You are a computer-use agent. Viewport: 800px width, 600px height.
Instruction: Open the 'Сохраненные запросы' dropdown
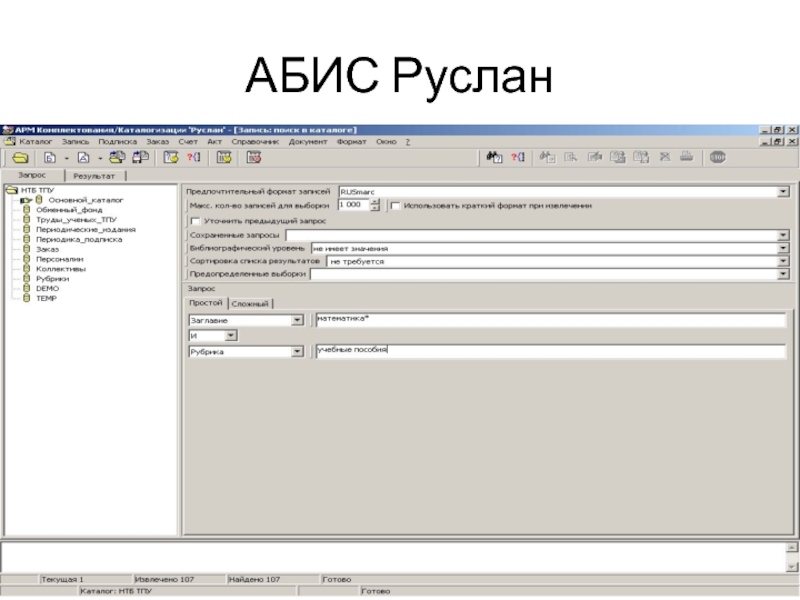point(783,235)
